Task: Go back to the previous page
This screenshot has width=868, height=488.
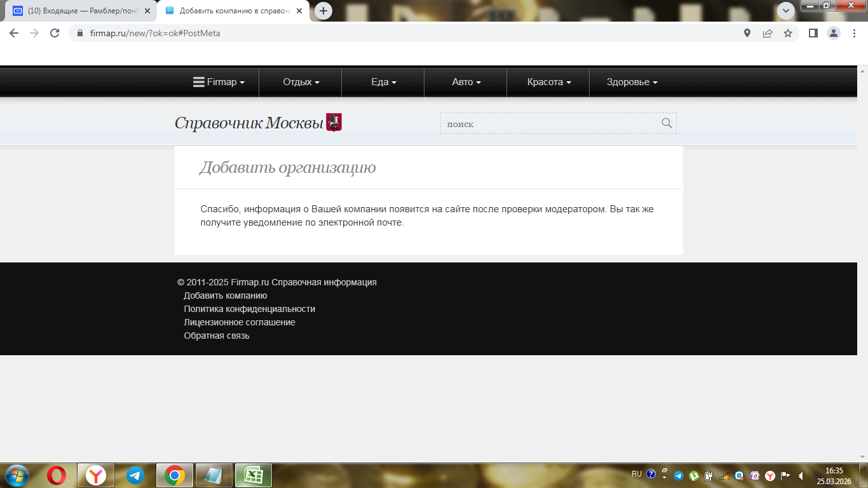Action: click(x=14, y=33)
